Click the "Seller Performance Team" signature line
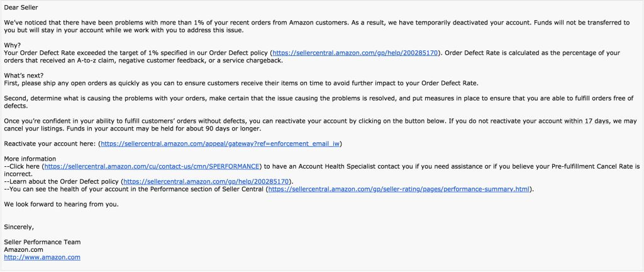The image size is (644, 272). [x=42, y=242]
